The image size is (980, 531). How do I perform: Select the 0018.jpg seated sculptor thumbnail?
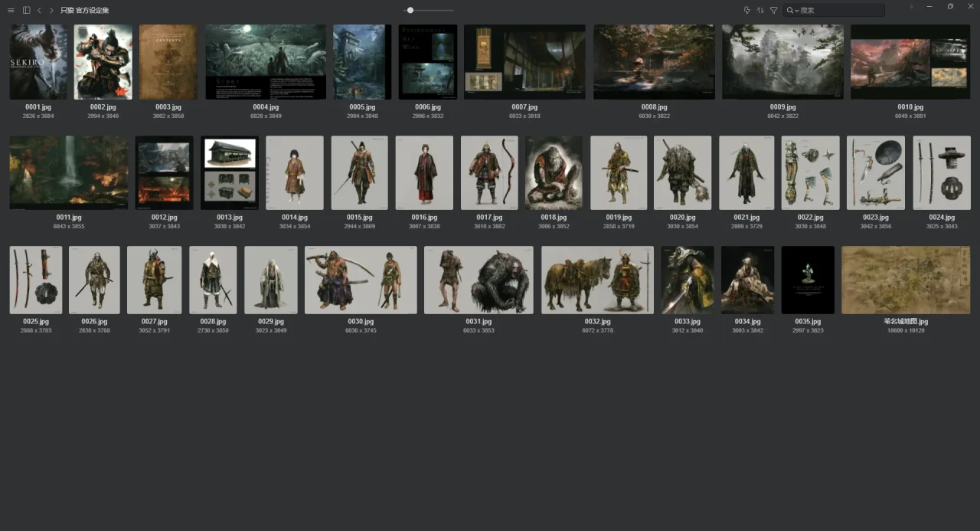click(x=554, y=172)
